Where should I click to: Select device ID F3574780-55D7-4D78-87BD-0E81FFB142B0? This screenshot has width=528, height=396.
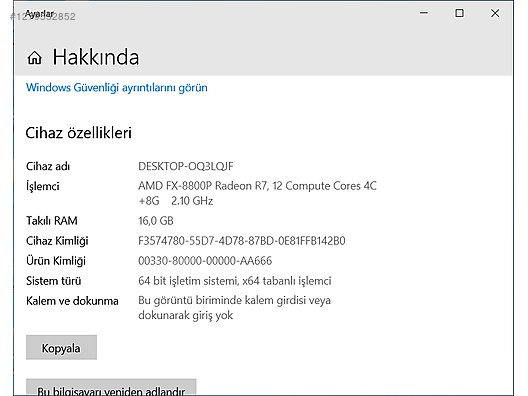click(x=242, y=241)
